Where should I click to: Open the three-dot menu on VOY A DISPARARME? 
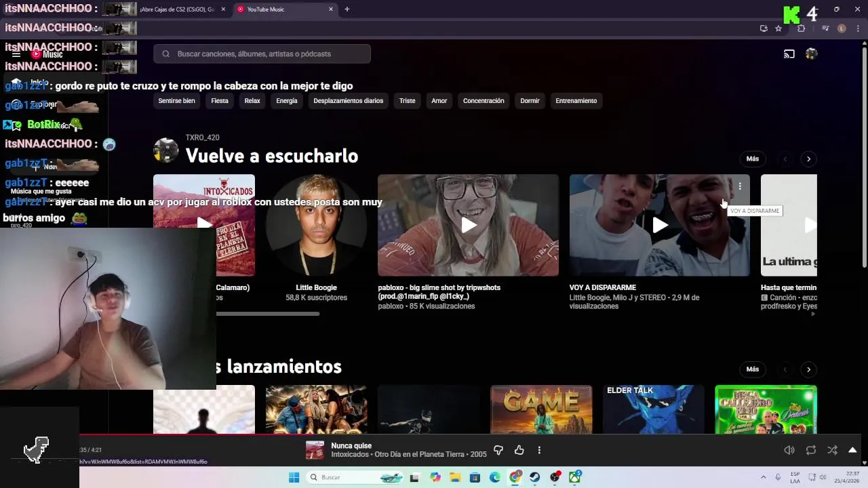pos(740,186)
